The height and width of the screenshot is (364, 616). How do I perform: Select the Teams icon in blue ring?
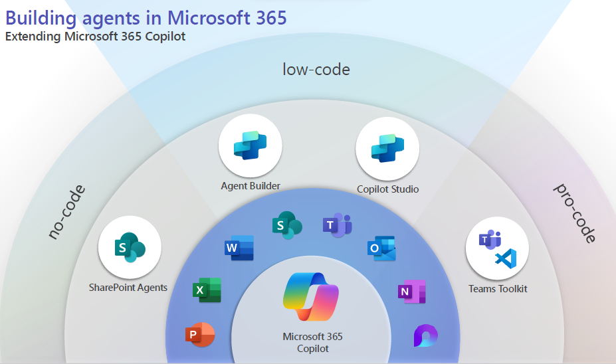pyautogui.click(x=337, y=225)
